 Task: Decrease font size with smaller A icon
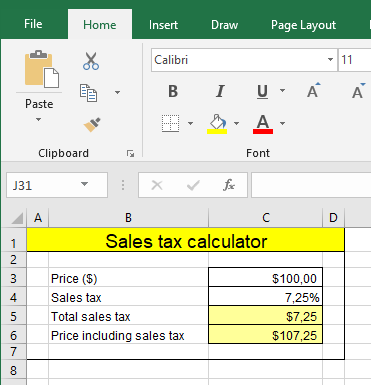(359, 91)
